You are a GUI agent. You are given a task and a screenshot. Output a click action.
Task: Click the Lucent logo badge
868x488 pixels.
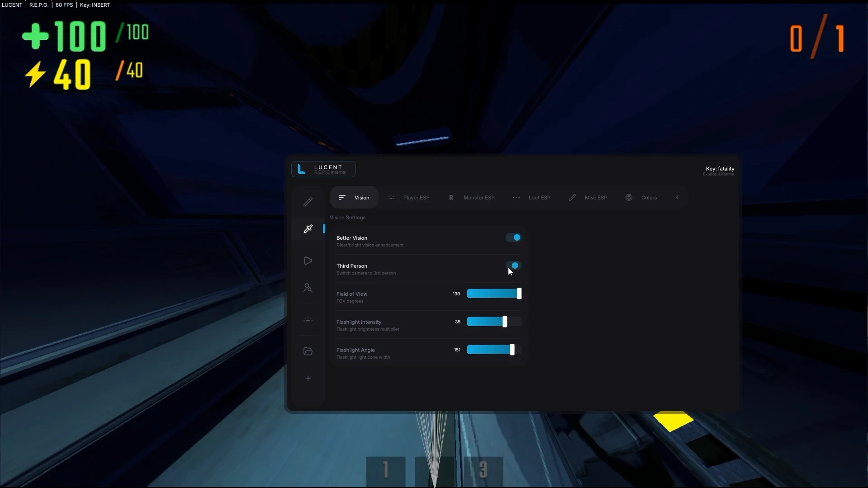tap(323, 169)
